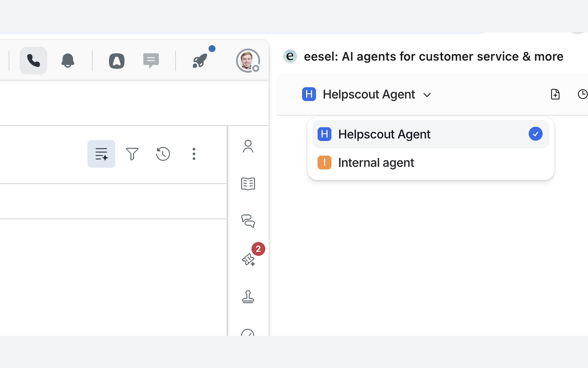Open the notifications bell

tap(68, 61)
